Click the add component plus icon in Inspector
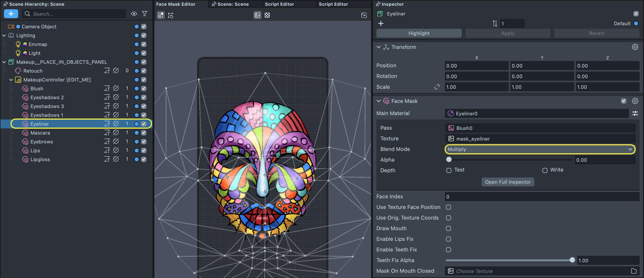The image size is (644, 278). [x=381, y=23]
